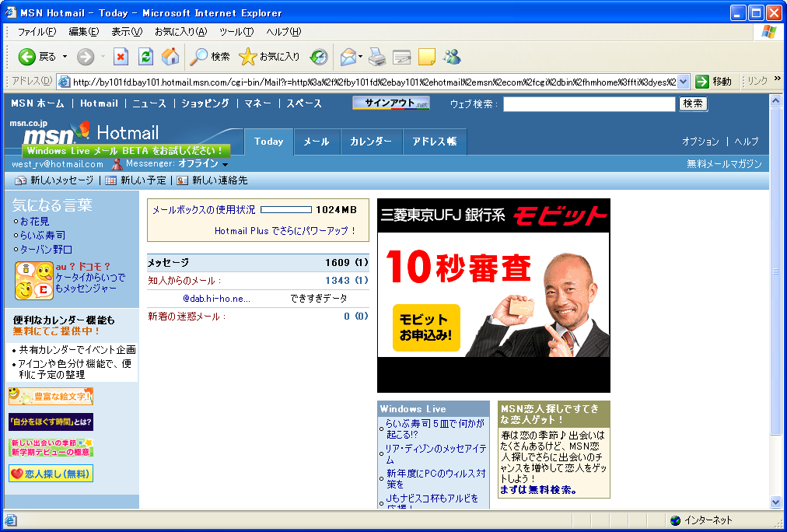Open the History clock icon
787x532 pixels.
pos(319,57)
